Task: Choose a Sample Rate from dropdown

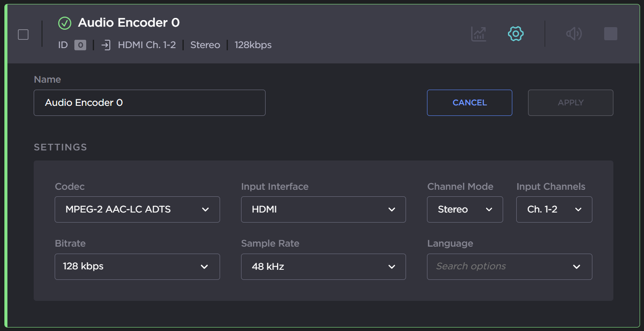Action: [x=323, y=266]
